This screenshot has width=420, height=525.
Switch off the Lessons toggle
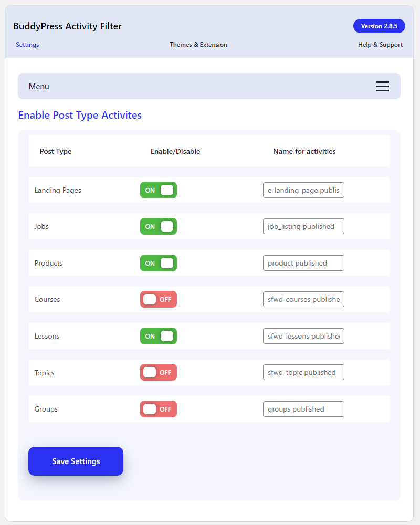(x=159, y=336)
